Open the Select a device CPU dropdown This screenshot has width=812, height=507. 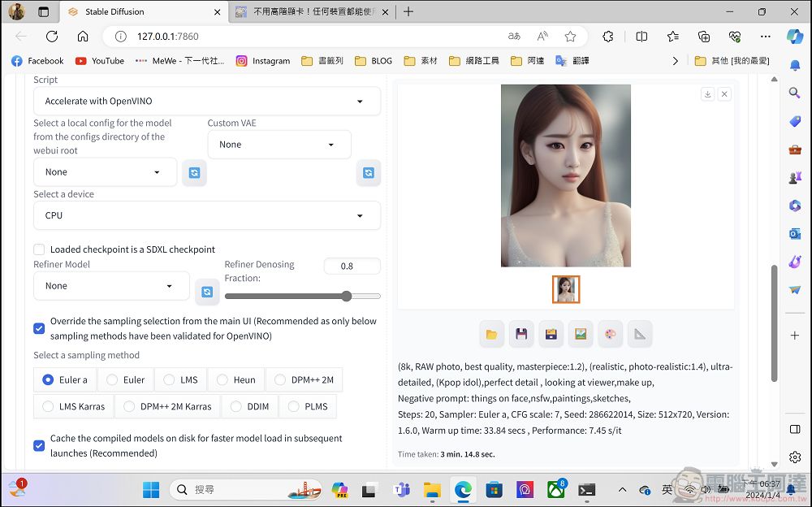tap(207, 215)
